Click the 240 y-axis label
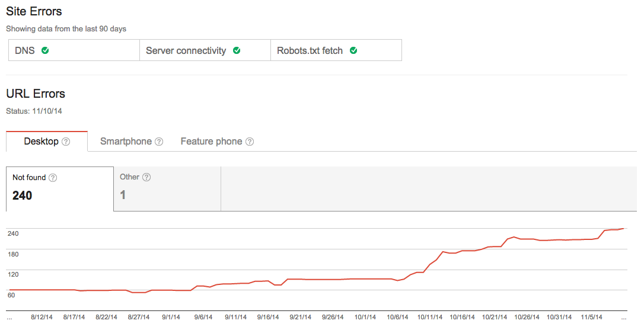644x330 pixels. pos(13,233)
